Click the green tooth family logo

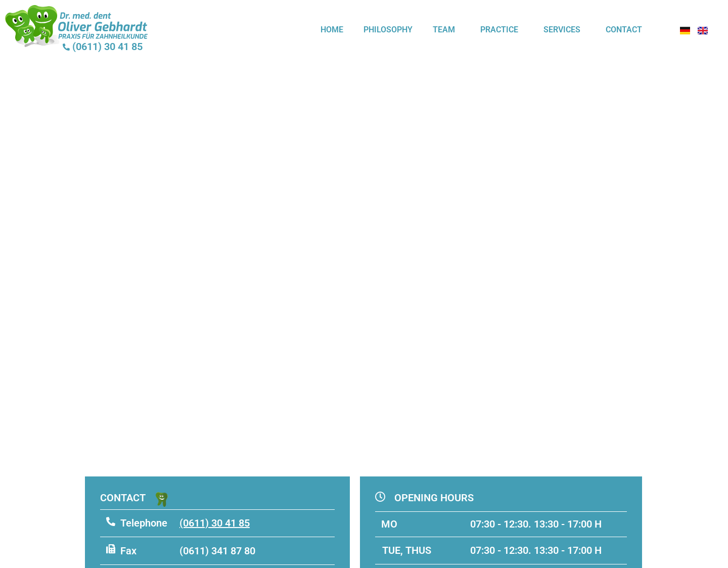(x=31, y=26)
